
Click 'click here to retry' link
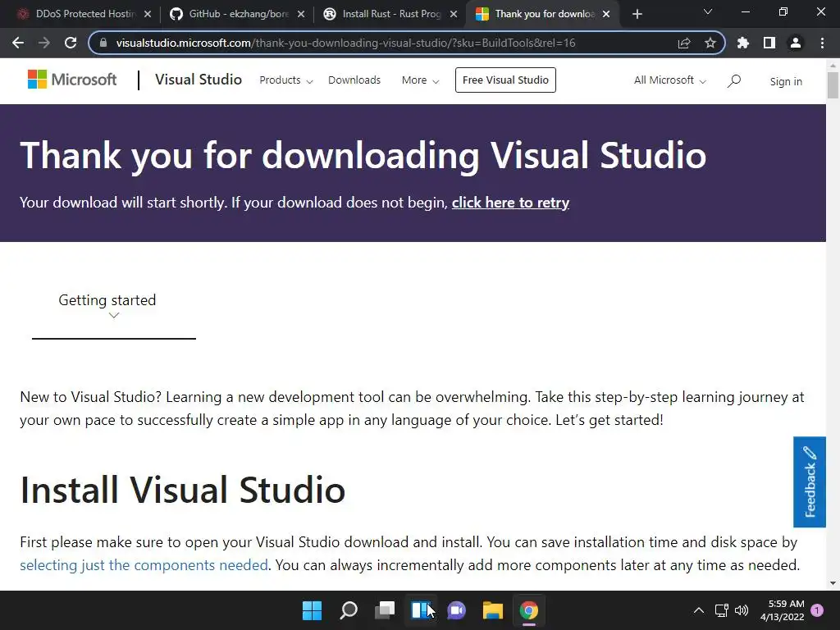click(510, 203)
